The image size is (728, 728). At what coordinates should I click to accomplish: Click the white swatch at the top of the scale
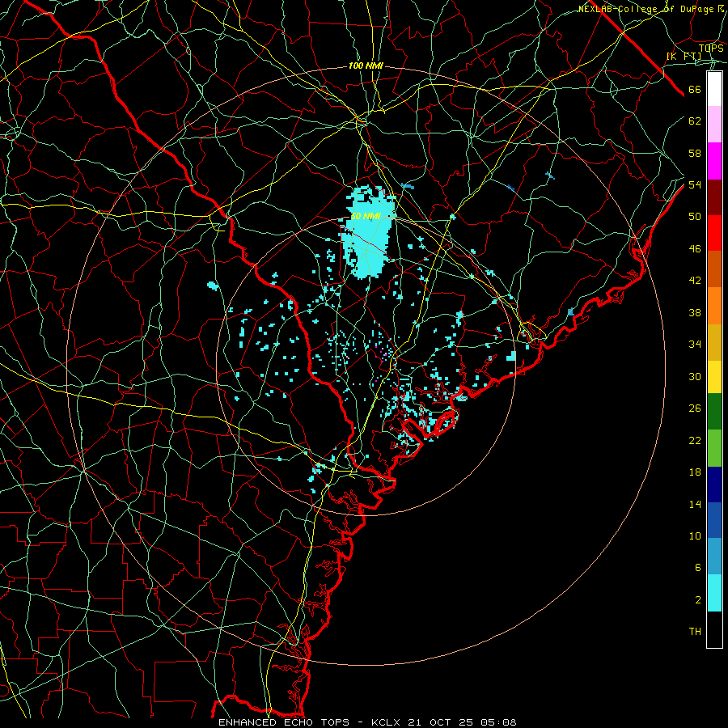tap(714, 89)
